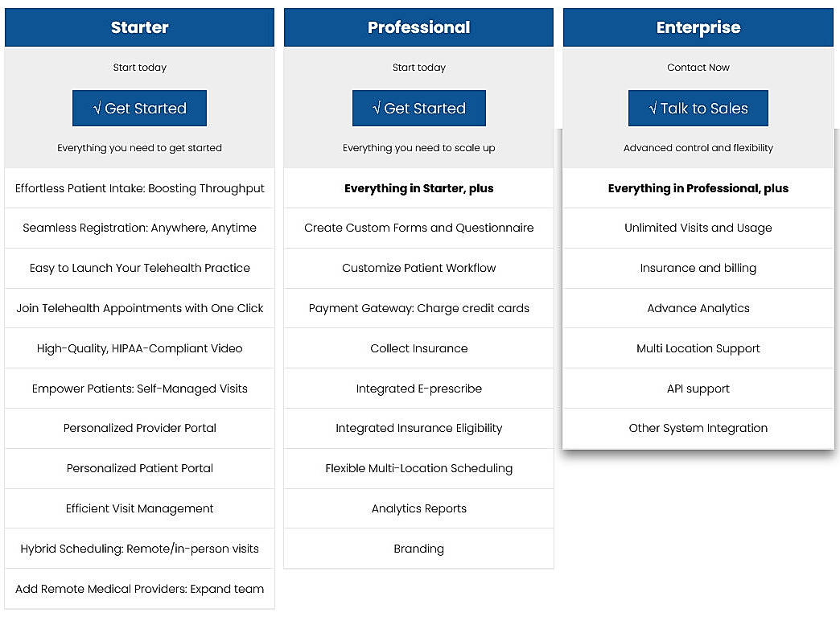Click the checkmark icon inside Talk to Sales
The width and height of the screenshot is (840, 621).
[x=653, y=107]
